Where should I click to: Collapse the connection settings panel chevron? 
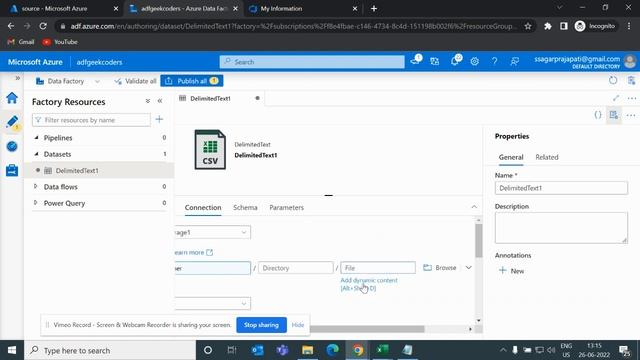pos(474,207)
